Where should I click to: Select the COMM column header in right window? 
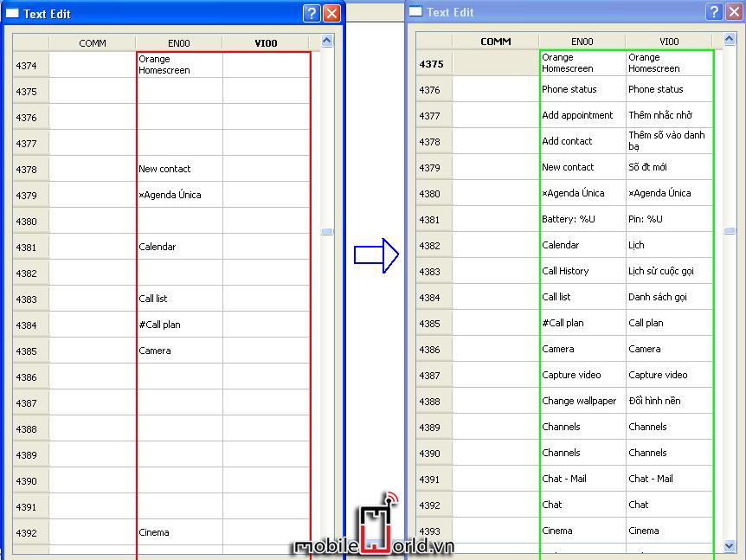click(x=495, y=42)
